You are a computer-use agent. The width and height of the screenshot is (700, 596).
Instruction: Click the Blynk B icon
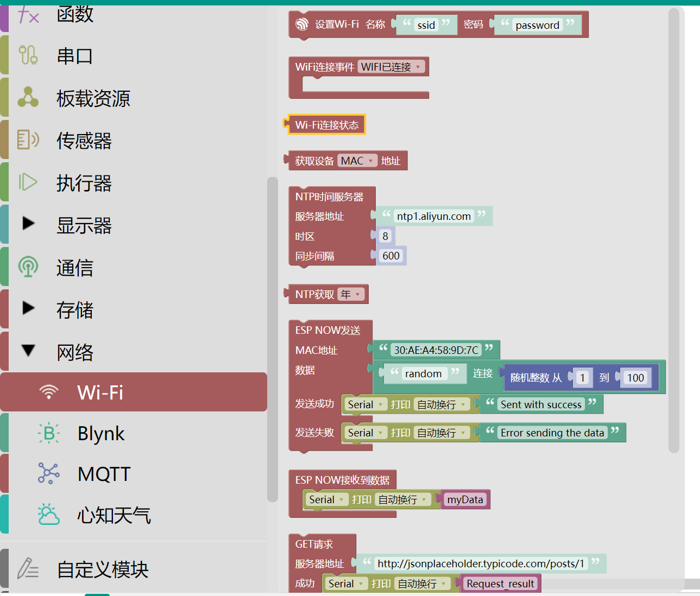coord(49,433)
